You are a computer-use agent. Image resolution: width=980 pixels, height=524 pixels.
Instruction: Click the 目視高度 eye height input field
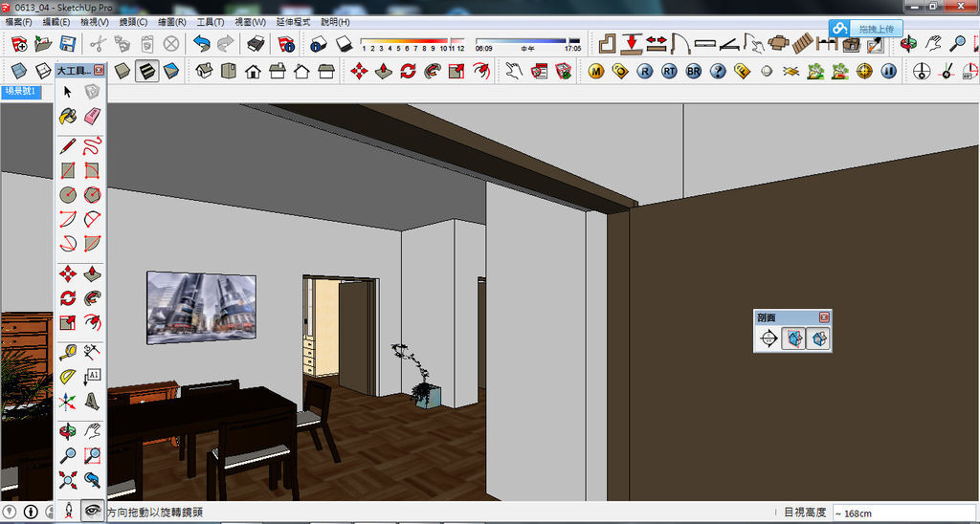tap(904, 513)
